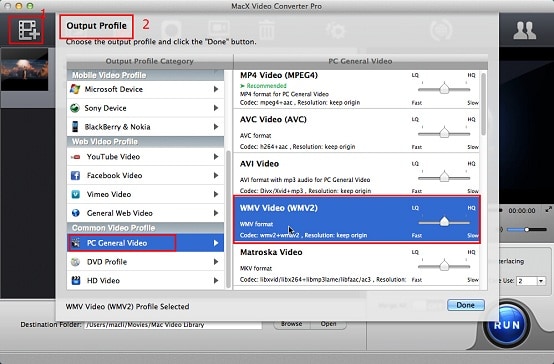The width and height of the screenshot is (554, 364).
Task: Choose MP4 Video (MPEG4) profile
Action: pyautogui.click(x=356, y=89)
